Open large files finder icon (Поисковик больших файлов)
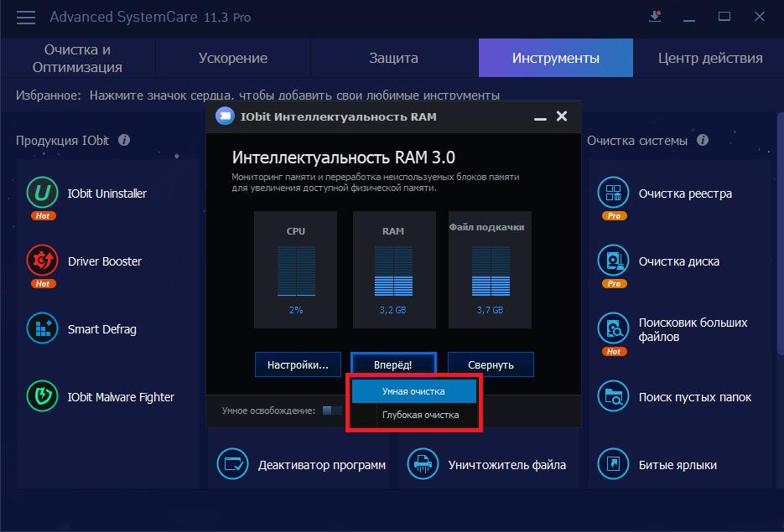The image size is (784, 532). 613,328
